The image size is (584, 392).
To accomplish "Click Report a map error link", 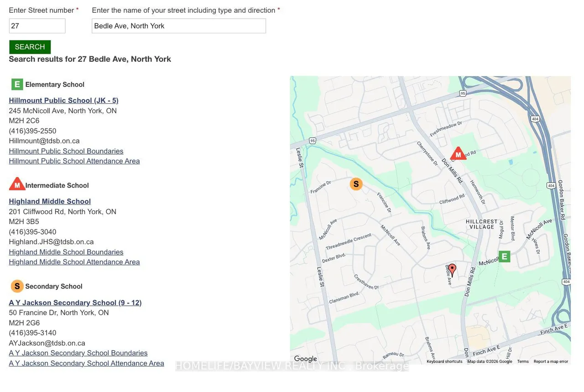I will 551,361.
